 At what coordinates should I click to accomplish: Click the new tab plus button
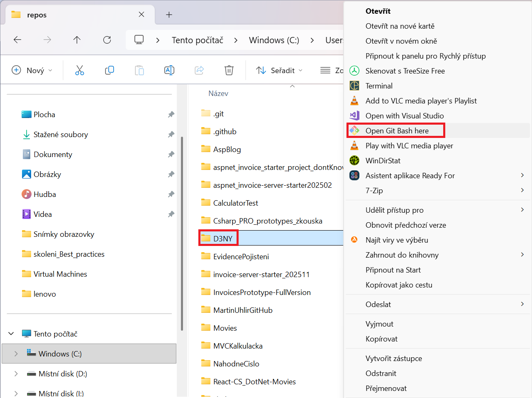[x=168, y=14]
